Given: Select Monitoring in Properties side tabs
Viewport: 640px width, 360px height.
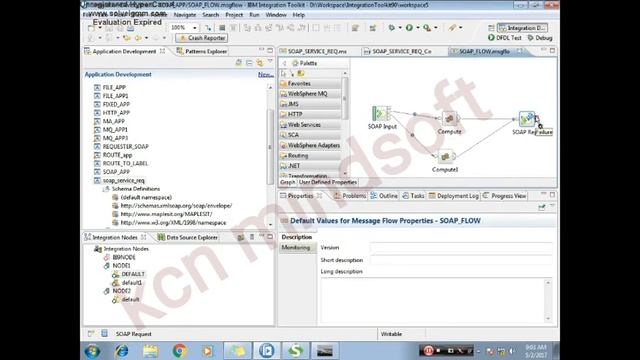Looking at the screenshot, I should point(296,248).
